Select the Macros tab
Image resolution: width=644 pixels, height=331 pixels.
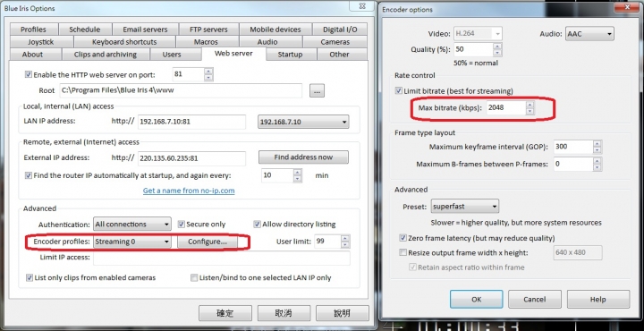207,42
